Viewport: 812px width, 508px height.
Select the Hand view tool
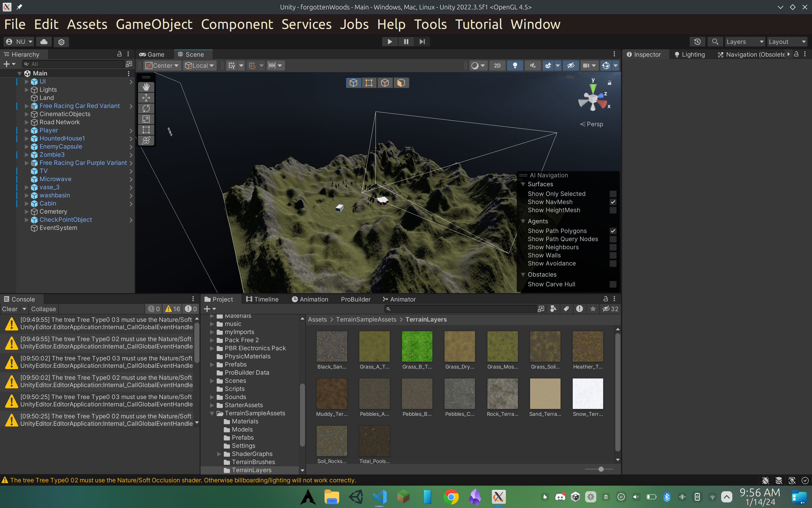(146, 87)
